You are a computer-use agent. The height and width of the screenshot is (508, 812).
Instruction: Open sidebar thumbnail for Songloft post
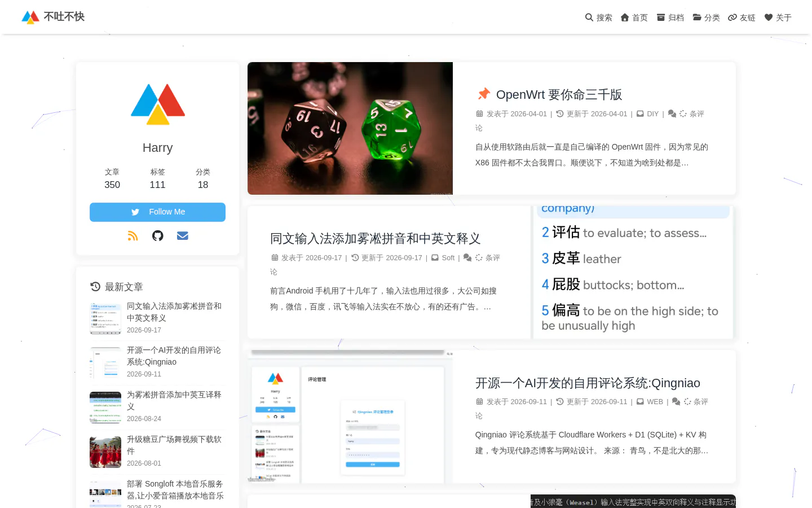105,494
